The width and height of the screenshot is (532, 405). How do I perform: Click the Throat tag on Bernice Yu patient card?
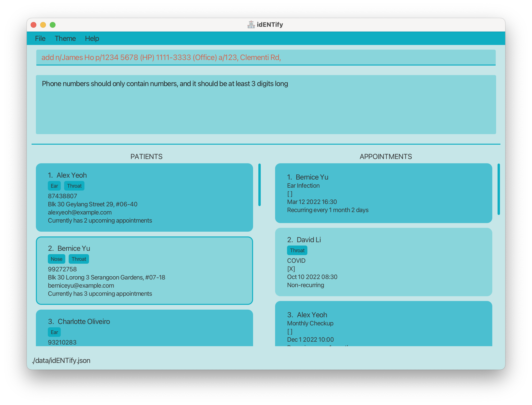(79, 259)
